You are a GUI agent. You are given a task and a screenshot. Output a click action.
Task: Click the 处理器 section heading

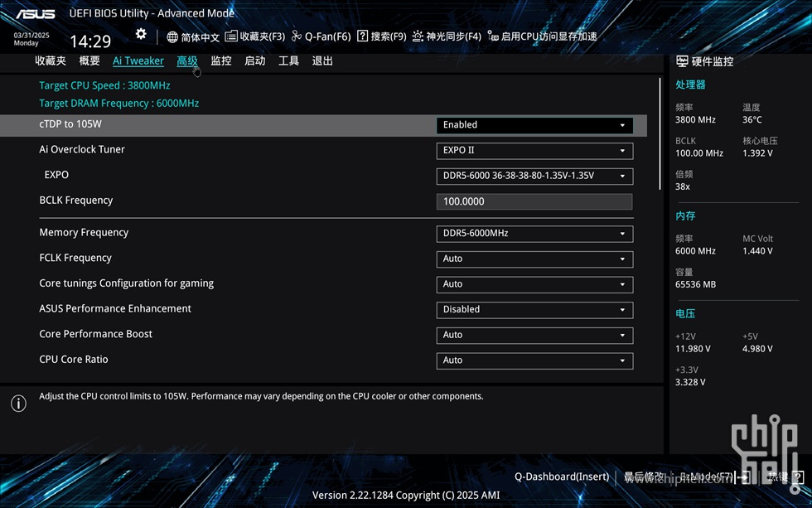coord(690,85)
